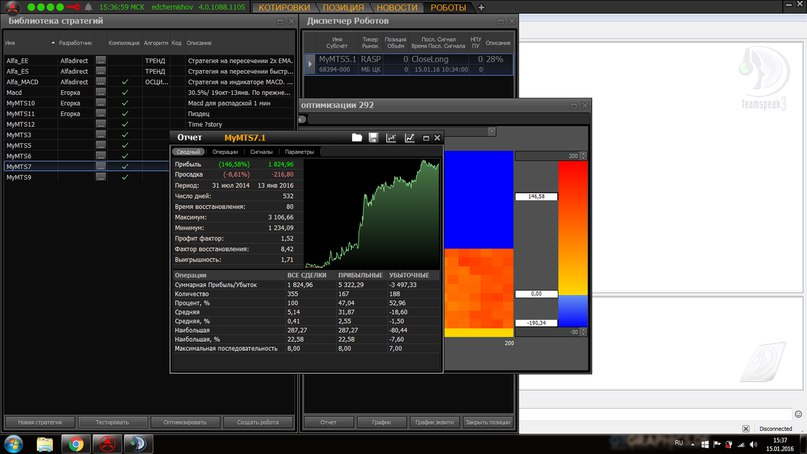This screenshot has height=454, width=807.
Task: Toggle the compilation checkmark for MyMTS5
Action: [x=125, y=145]
